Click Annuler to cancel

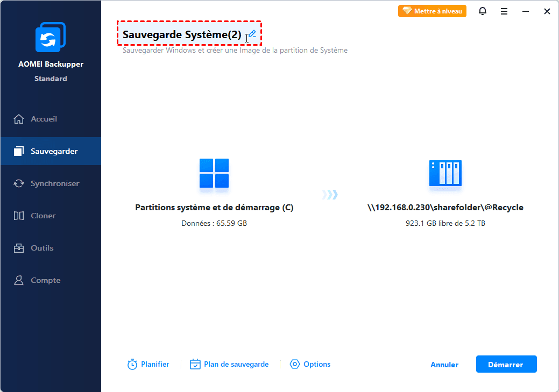click(x=444, y=365)
